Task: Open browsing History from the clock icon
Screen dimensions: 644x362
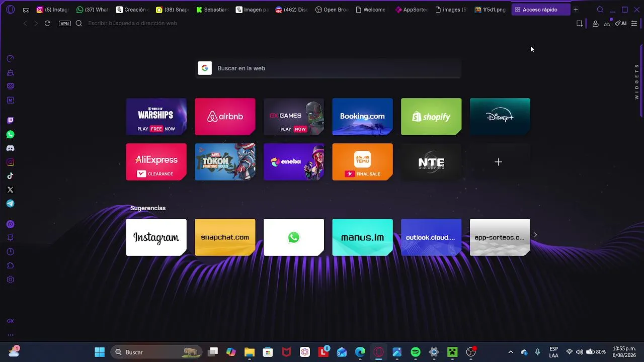Action: click(10, 252)
